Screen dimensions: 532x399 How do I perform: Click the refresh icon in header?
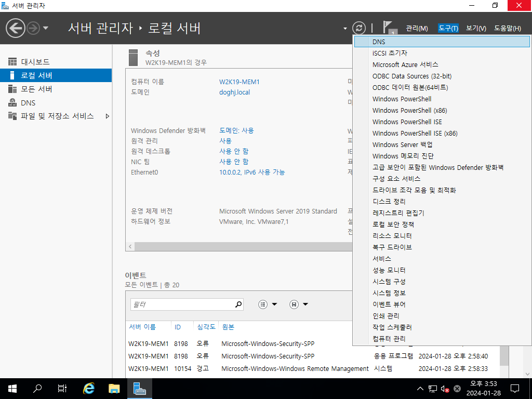coord(358,28)
